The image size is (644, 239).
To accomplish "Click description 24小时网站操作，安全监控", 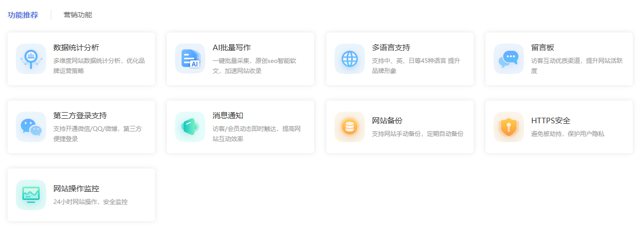I will 90,202.
